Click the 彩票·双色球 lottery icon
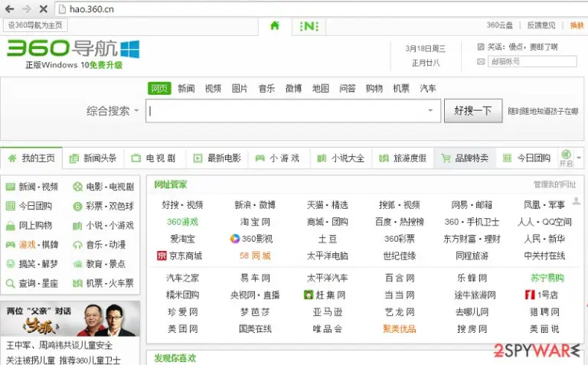Image resolution: width=588 pixels, height=365 pixels. 77,206
